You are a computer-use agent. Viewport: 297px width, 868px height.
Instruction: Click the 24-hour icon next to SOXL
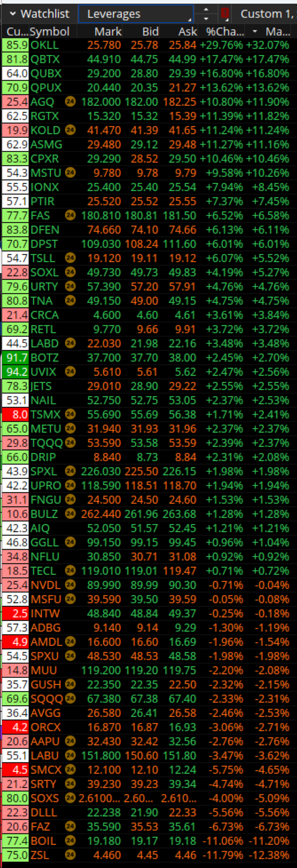pos(70,272)
